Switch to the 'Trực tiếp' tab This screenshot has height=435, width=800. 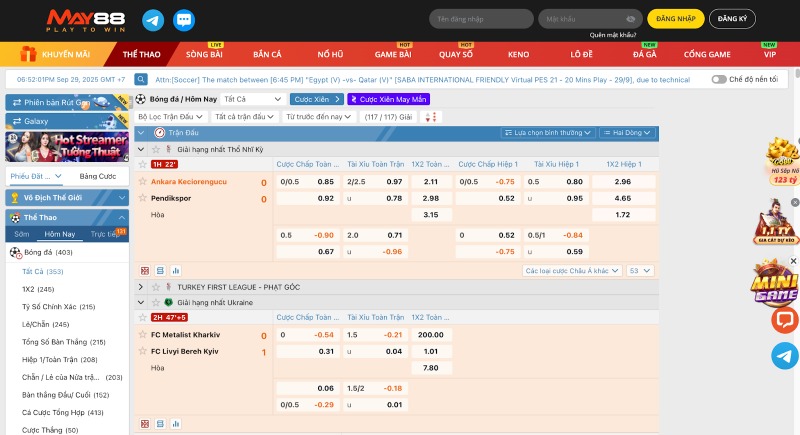105,234
